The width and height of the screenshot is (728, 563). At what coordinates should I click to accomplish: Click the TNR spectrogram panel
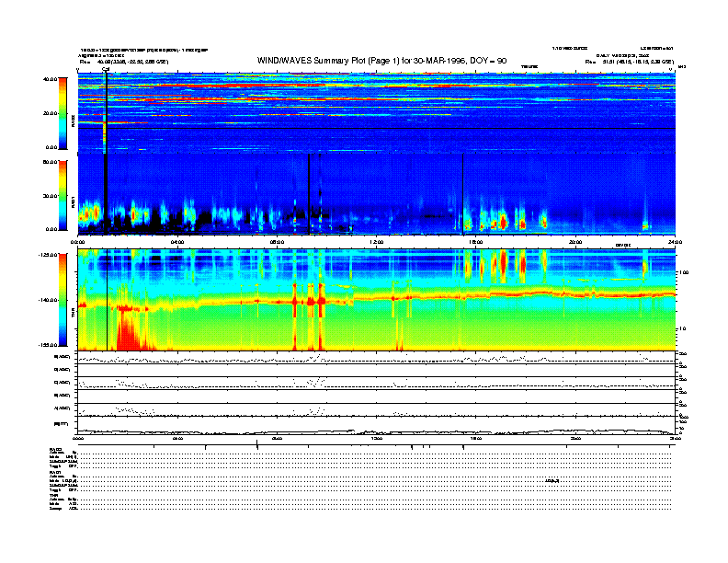coord(377,300)
